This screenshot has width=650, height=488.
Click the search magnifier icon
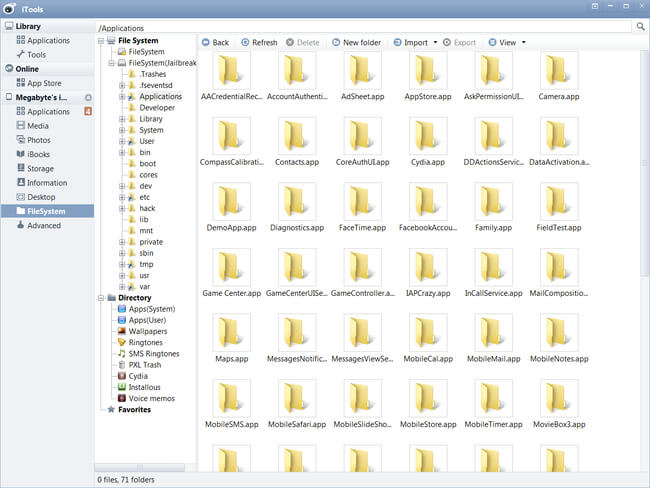point(640,27)
